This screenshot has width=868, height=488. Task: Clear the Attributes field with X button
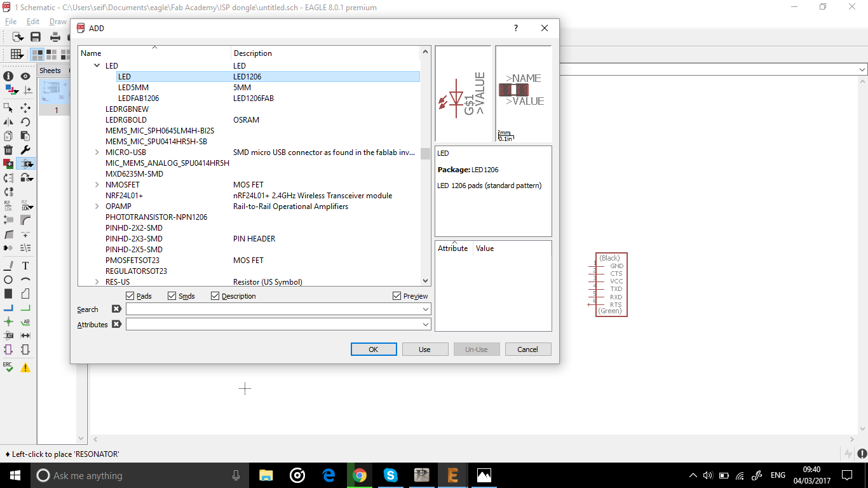pyautogui.click(x=116, y=324)
